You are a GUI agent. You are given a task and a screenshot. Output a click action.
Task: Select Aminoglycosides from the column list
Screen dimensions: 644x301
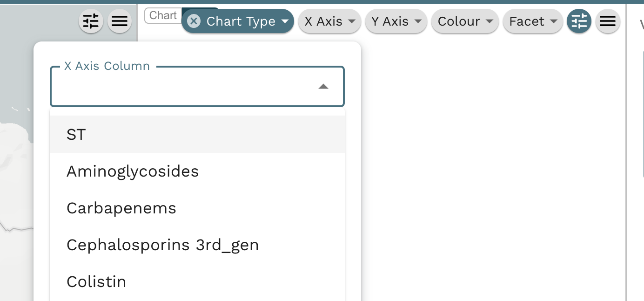(x=197, y=171)
